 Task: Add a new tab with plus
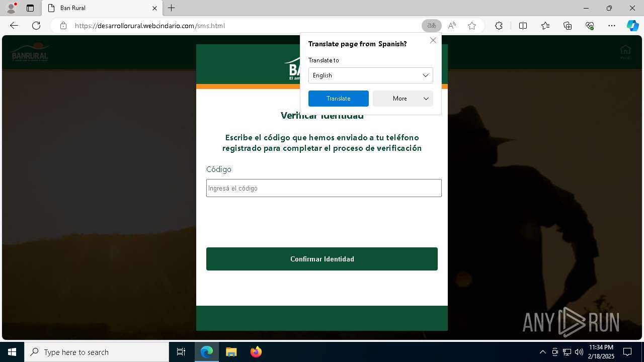coord(172,8)
